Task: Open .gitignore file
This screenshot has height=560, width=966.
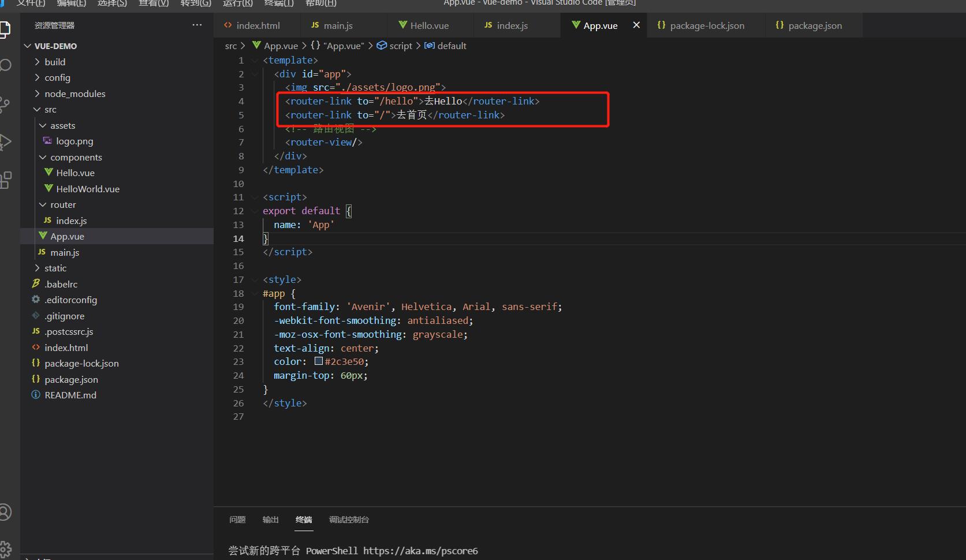Action: pos(64,316)
